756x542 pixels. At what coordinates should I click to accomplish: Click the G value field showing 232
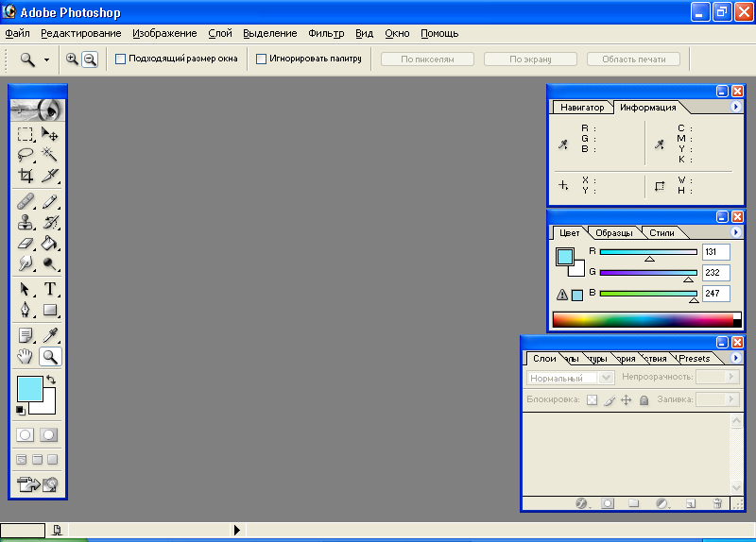716,273
